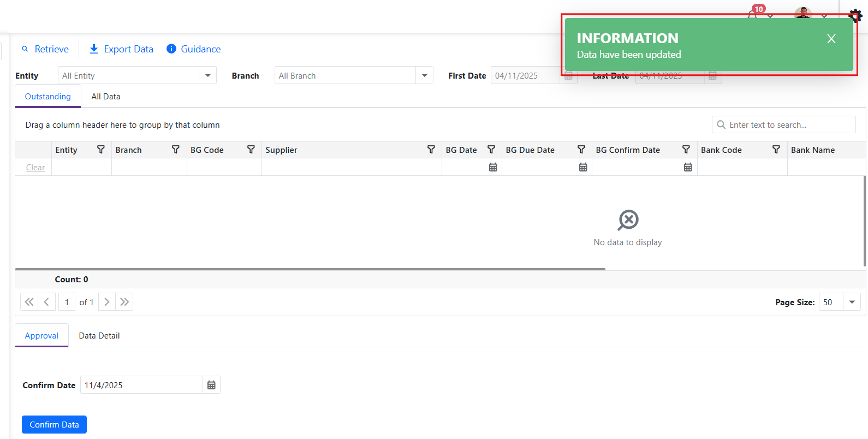Open calendar in BG Date filter row
Screen dimensions: 868x439
pyautogui.click(x=493, y=167)
